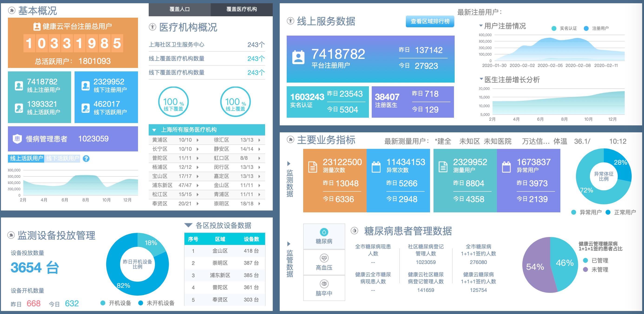Open the 脑卒中 disease tab

[x=324, y=288]
